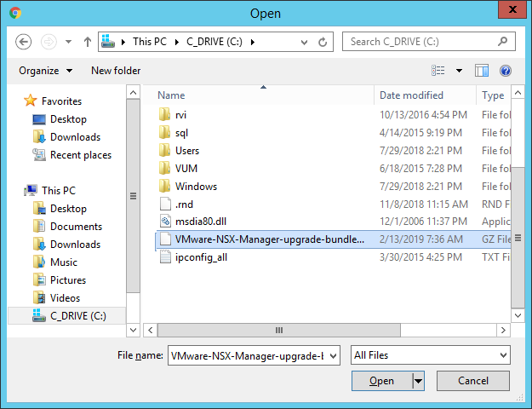Click the Open button

(381, 381)
